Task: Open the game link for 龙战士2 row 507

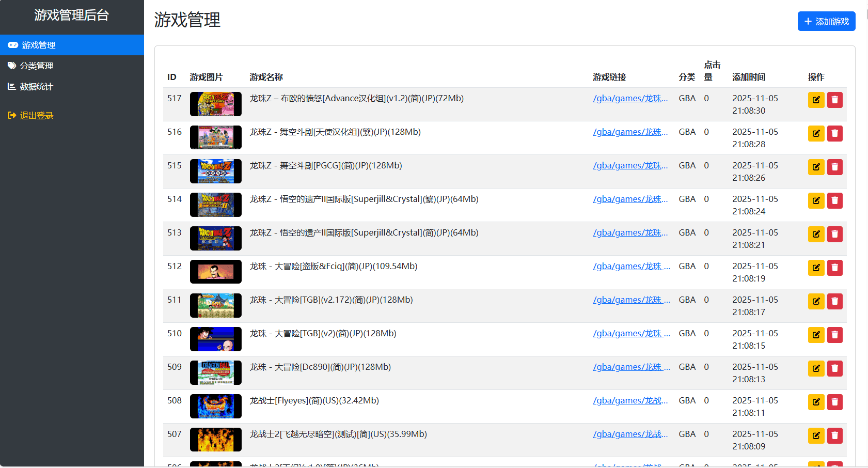Action: point(630,434)
